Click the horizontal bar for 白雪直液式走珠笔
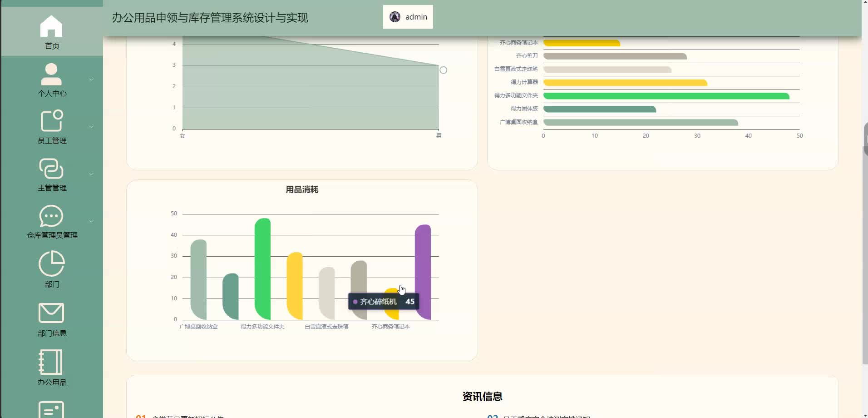The width and height of the screenshot is (868, 418). click(x=607, y=70)
